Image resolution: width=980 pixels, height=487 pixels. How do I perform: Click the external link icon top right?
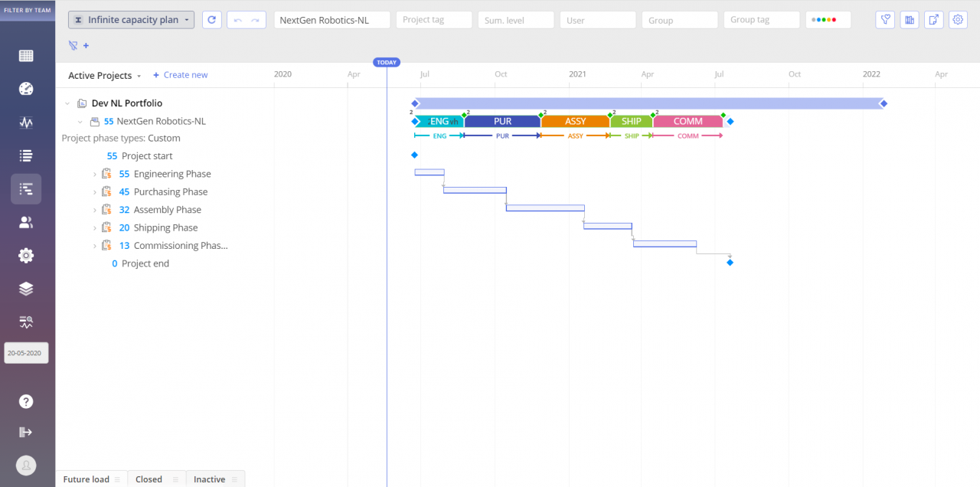coord(933,19)
